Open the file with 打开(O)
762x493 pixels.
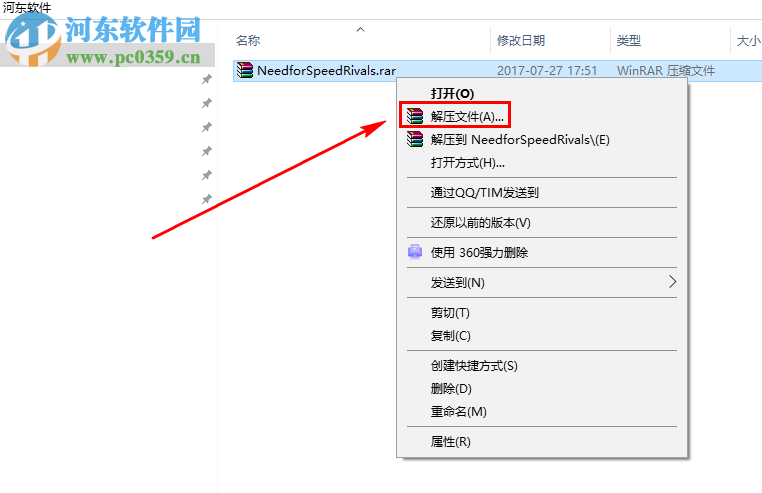[x=452, y=93]
